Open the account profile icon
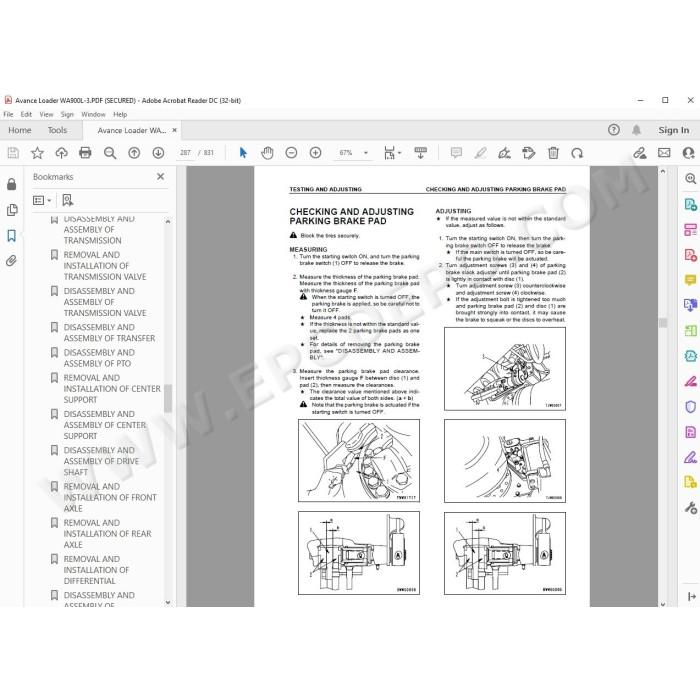The width and height of the screenshot is (700, 700). (x=688, y=153)
